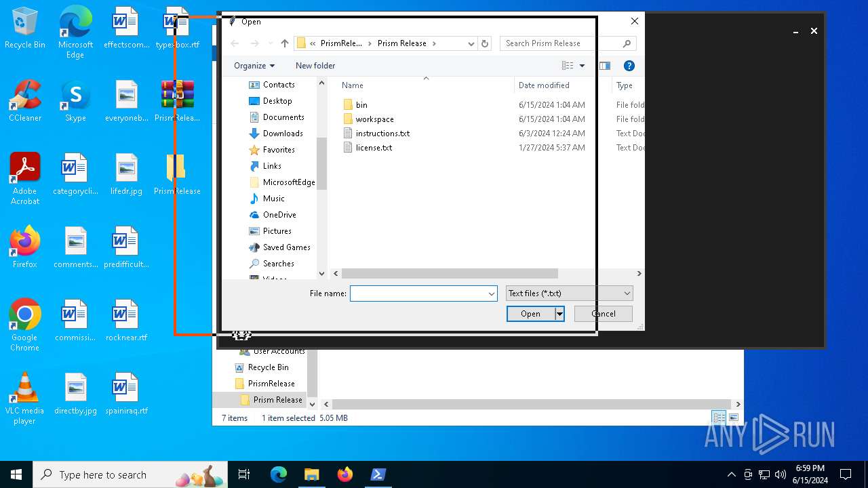
Task: Open Organize dropdown menu
Action: click(x=254, y=66)
